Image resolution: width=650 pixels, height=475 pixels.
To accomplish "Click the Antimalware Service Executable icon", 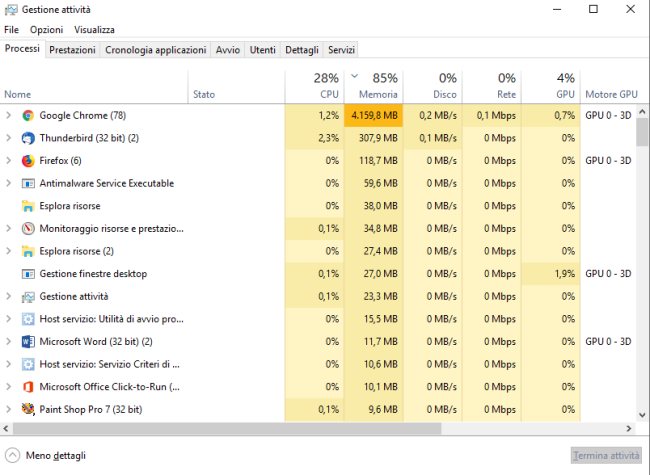I will pyautogui.click(x=28, y=184).
